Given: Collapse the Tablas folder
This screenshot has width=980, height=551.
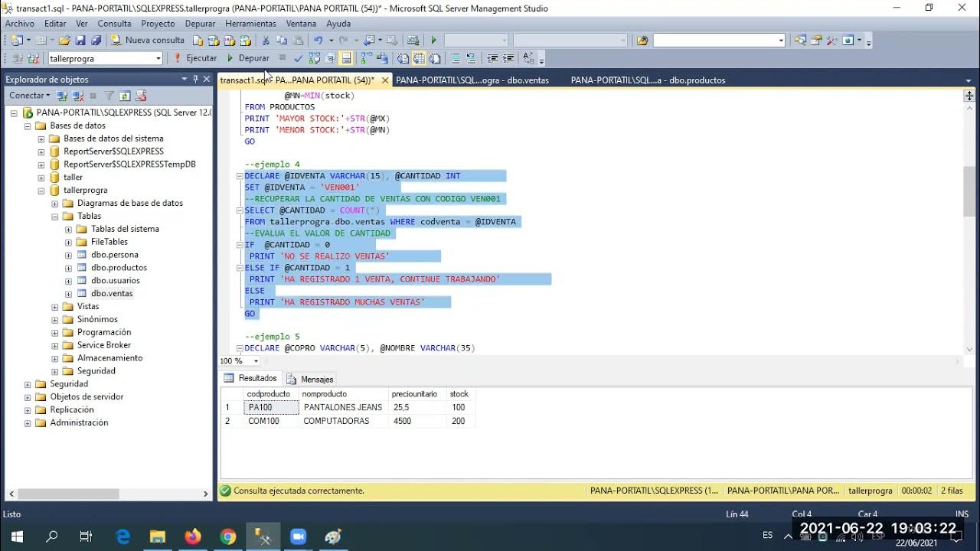Looking at the screenshot, I should pos(55,216).
